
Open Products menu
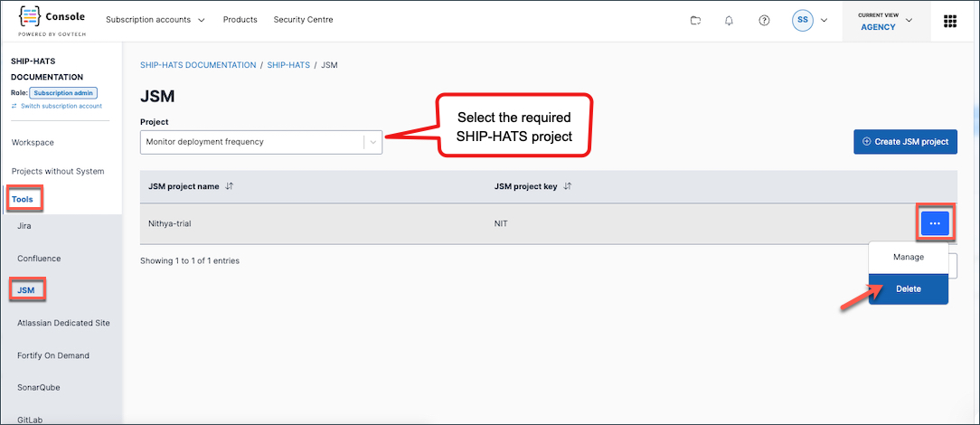click(x=240, y=19)
